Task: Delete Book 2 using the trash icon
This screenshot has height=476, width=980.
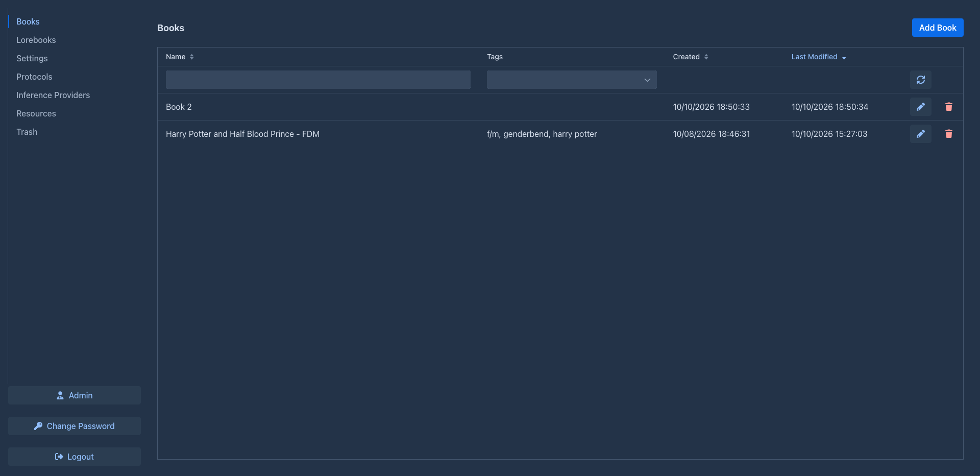Action: (948, 107)
